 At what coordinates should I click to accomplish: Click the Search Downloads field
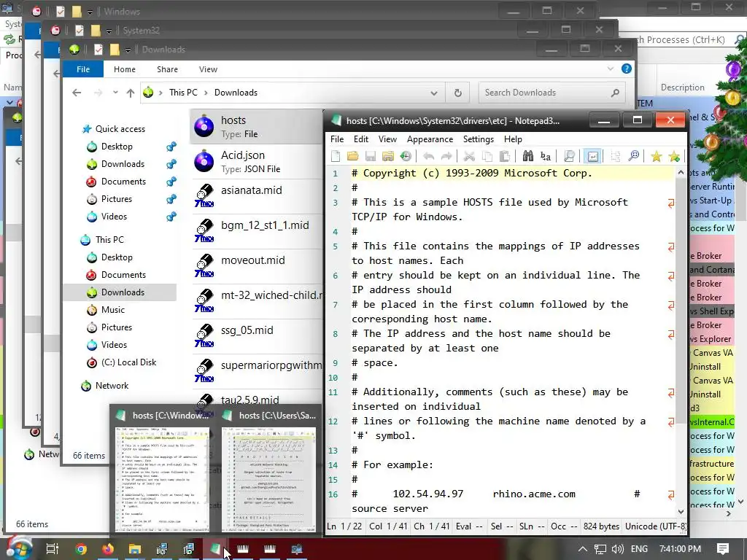click(x=553, y=93)
